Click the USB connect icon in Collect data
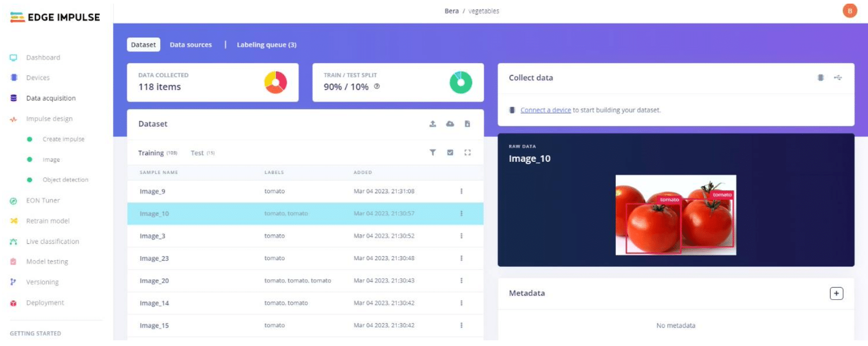Image resolution: width=868 pixels, height=346 pixels. click(838, 78)
